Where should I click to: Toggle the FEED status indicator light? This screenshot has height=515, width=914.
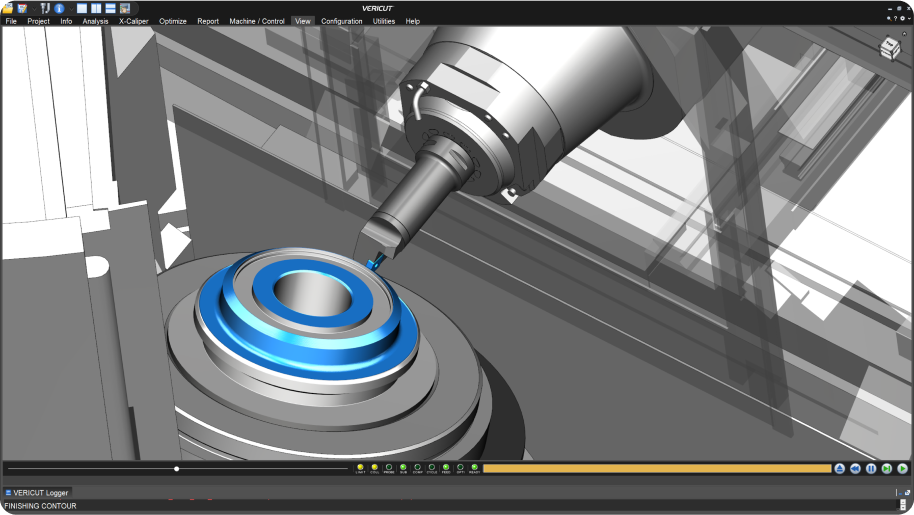pos(446,467)
